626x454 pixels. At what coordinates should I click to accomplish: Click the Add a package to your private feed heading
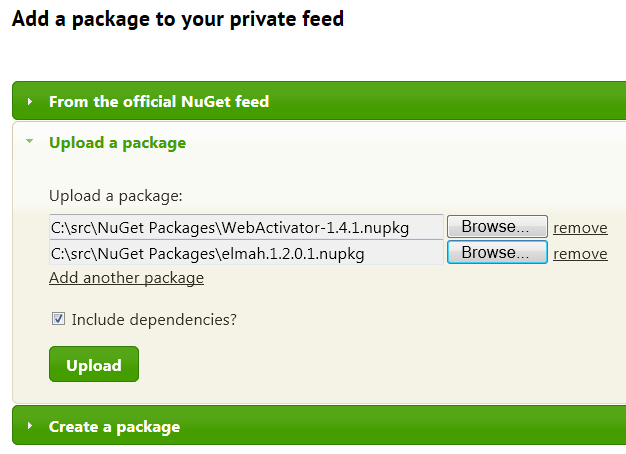click(x=178, y=19)
